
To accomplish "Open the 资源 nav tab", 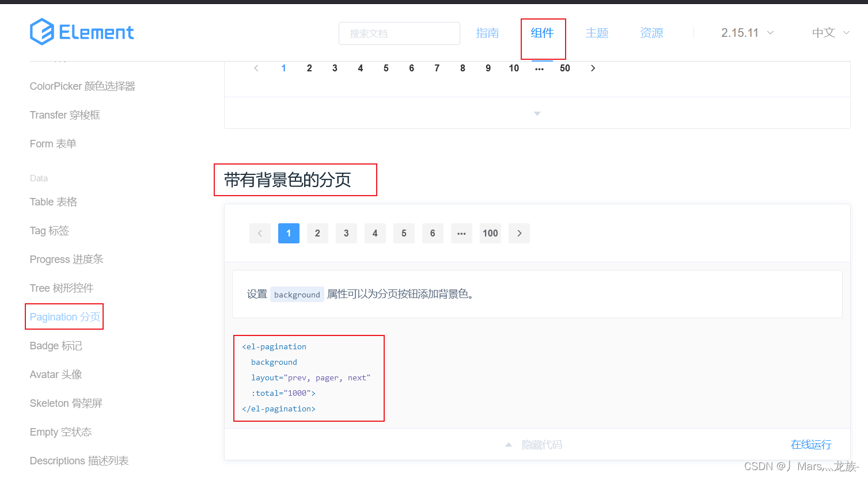I will [x=651, y=33].
